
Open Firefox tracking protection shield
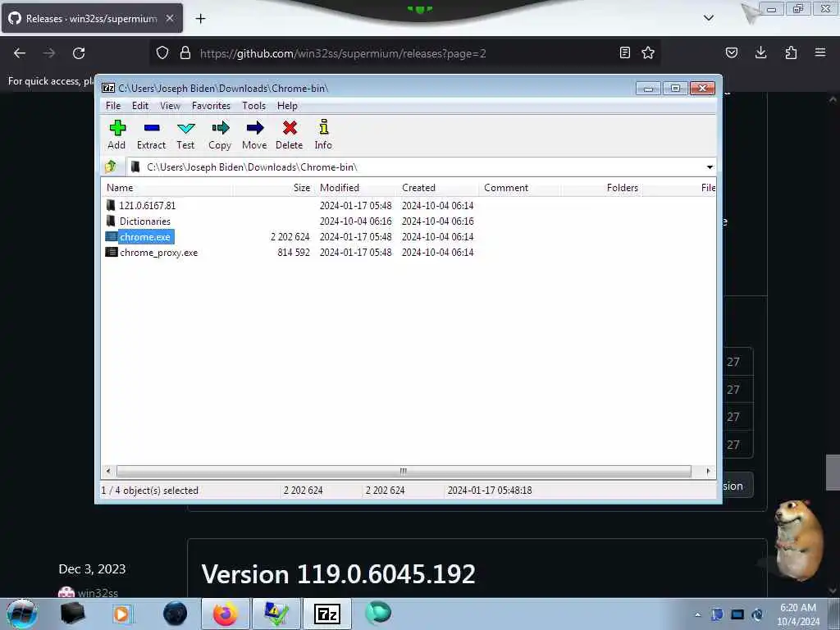point(162,52)
